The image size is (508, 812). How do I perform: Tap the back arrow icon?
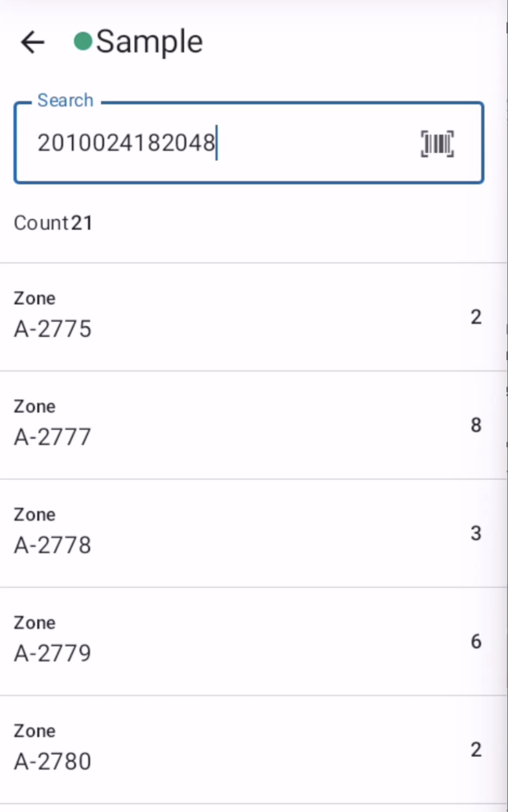click(33, 42)
